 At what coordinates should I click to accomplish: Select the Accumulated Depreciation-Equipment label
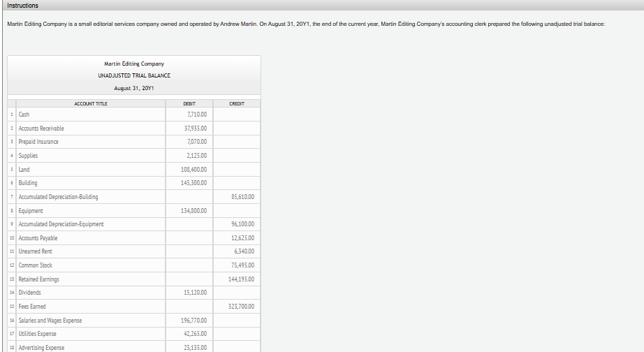coord(61,224)
